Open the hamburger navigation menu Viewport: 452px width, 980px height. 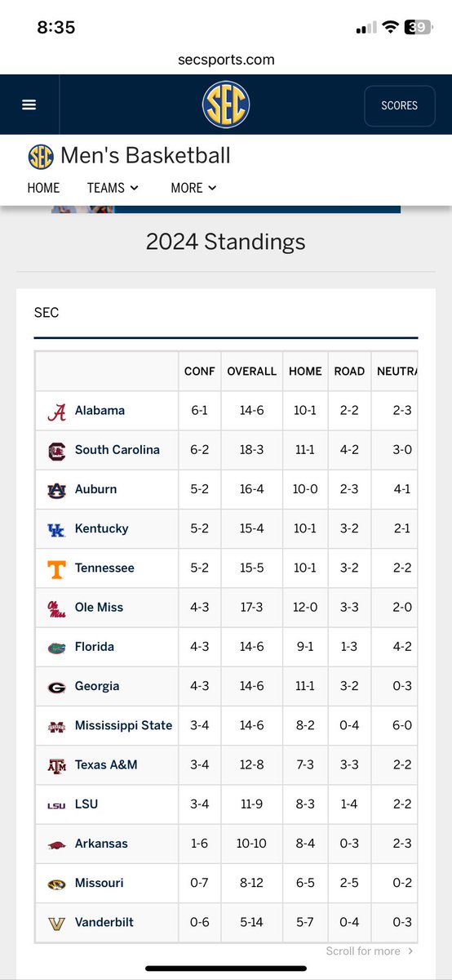tap(29, 105)
